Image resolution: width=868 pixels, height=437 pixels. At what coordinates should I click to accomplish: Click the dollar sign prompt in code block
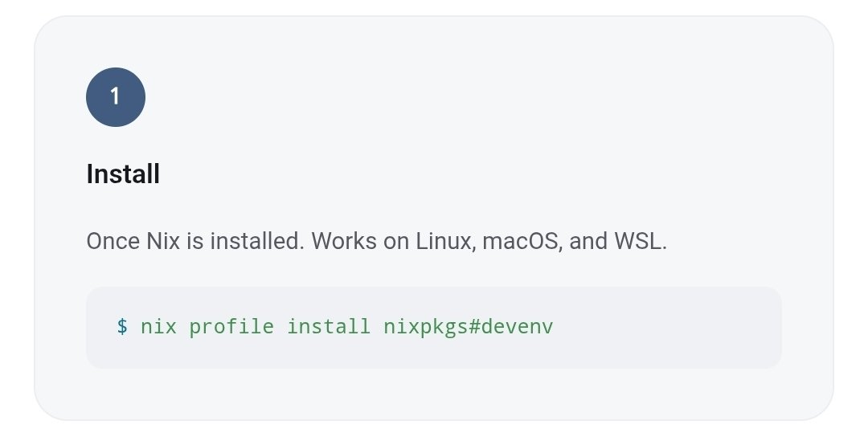point(122,326)
